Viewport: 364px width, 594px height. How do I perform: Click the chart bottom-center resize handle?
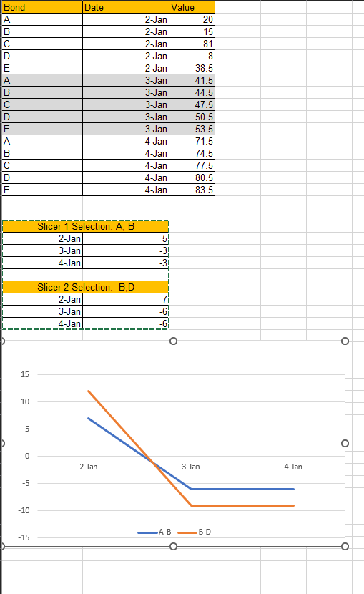173,546
